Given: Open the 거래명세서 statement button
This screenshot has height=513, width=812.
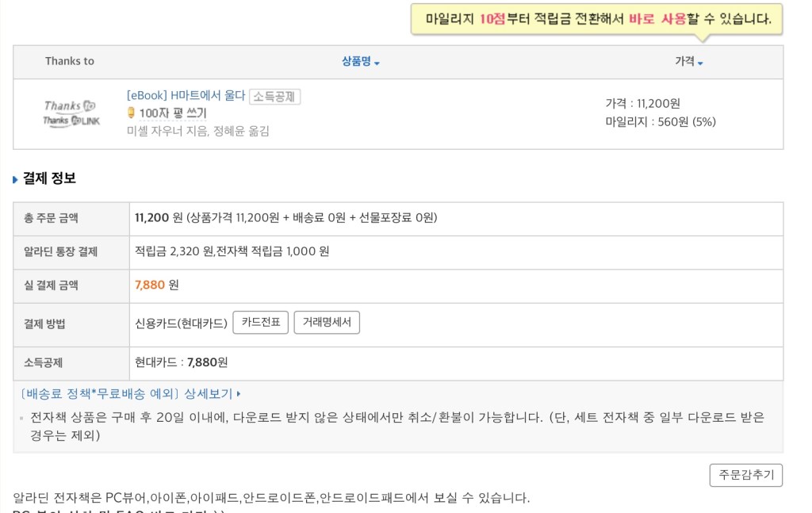Looking at the screenshot, I should coord(327,323).
